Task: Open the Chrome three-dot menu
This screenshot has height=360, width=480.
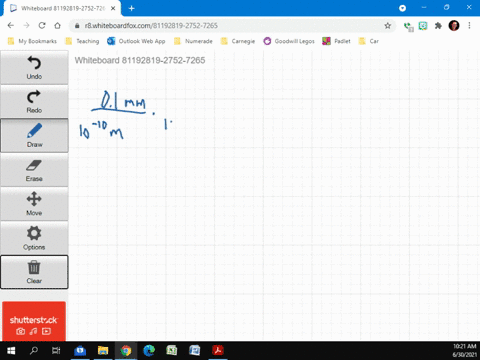Action: pos(469,26)
